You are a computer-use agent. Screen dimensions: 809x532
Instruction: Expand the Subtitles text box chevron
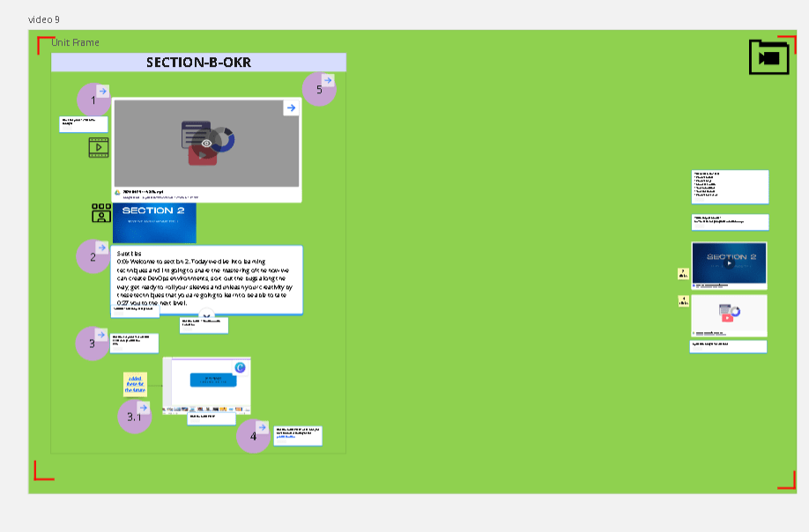tap(206, 315)
